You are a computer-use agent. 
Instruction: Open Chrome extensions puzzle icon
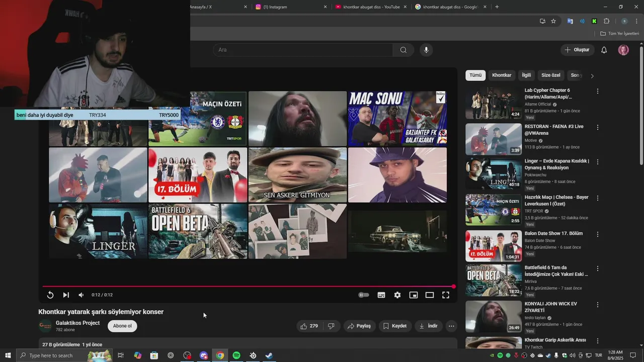(x=606, y=21)
